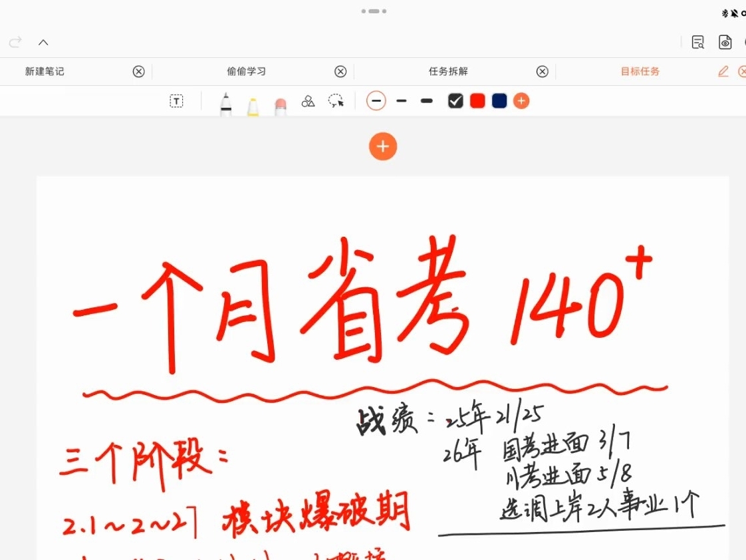
Task: Select the yellow highlighter tool
Action: click(253, 106)
